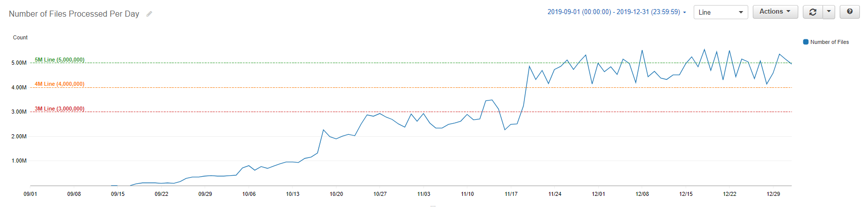Viewport: 868px width, 208px height.
Task: Click the 09/01 x-axis date label
Action: [30, 194]
